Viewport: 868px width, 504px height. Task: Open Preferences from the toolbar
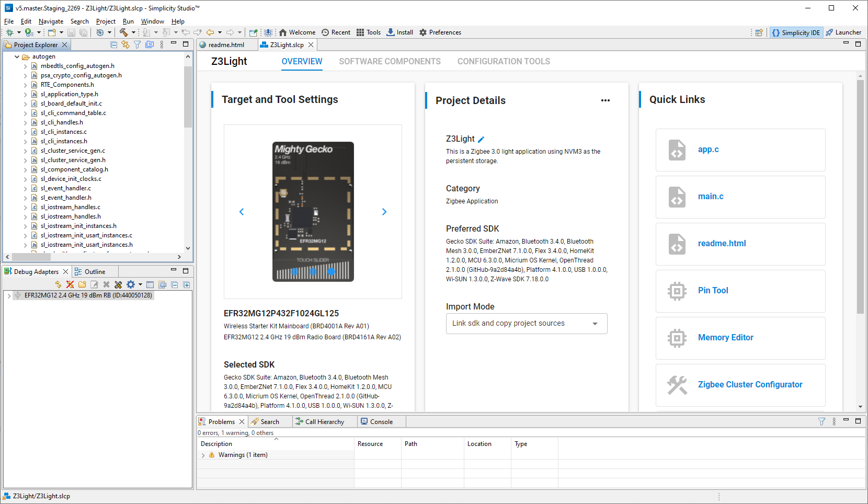pyautogui.click(x=440, y=32)
